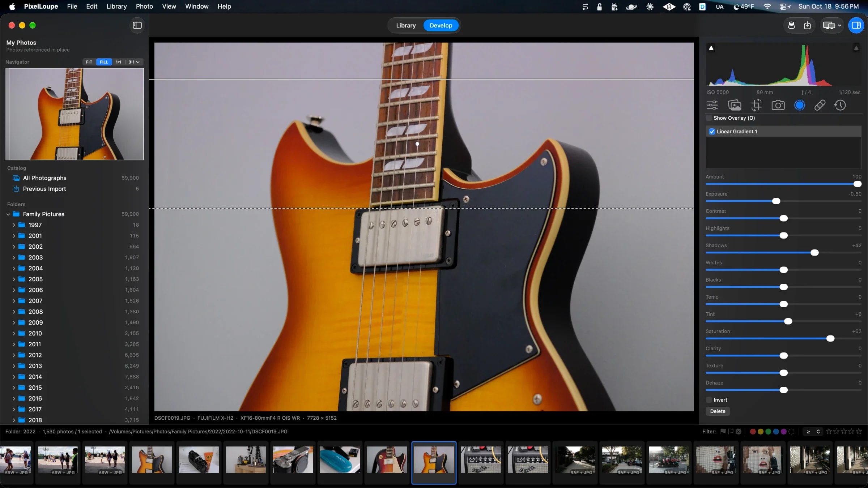Open the edit history clock icon
This screenshot has width=868, height=488.
[x=840, y=105]
